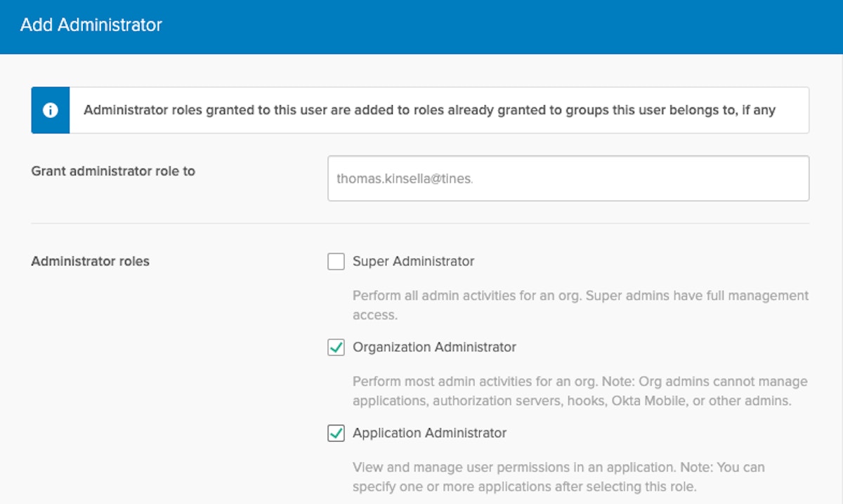This screenshot has width=843, height=504.
Task: Click the info banner message about granted roles
Action: click(429, 110)
